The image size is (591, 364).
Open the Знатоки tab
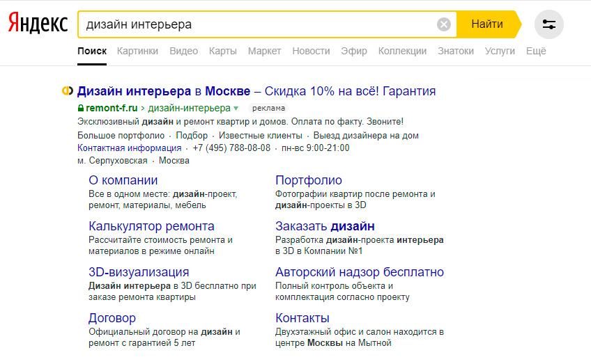pyautogui.click(x=456, y=51)
